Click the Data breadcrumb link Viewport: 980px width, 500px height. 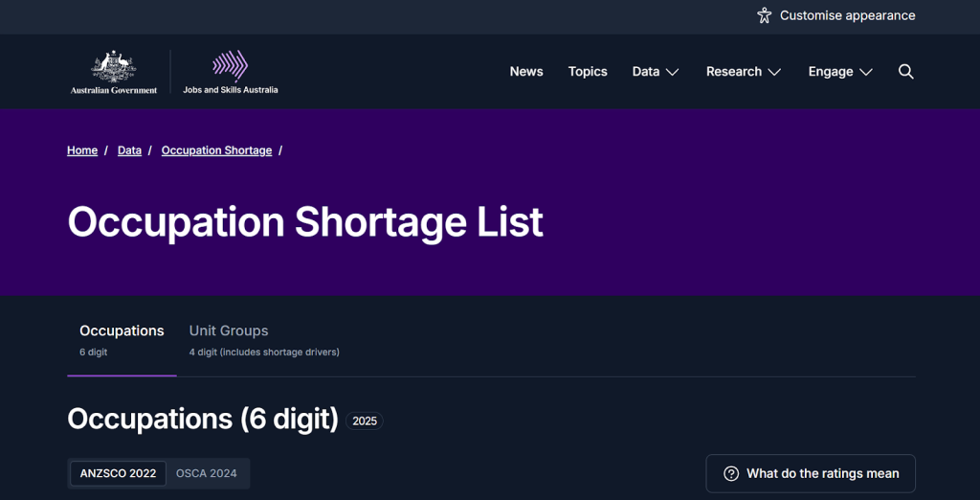(129, 150)
